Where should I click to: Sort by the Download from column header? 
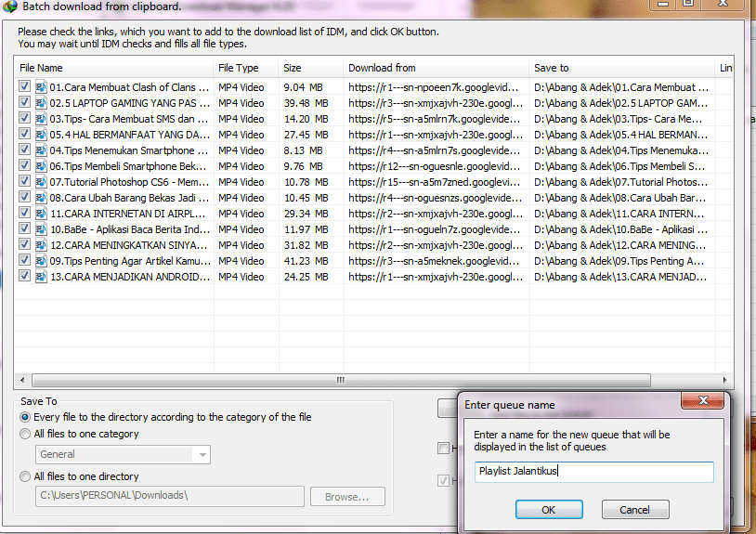[436, 68]
